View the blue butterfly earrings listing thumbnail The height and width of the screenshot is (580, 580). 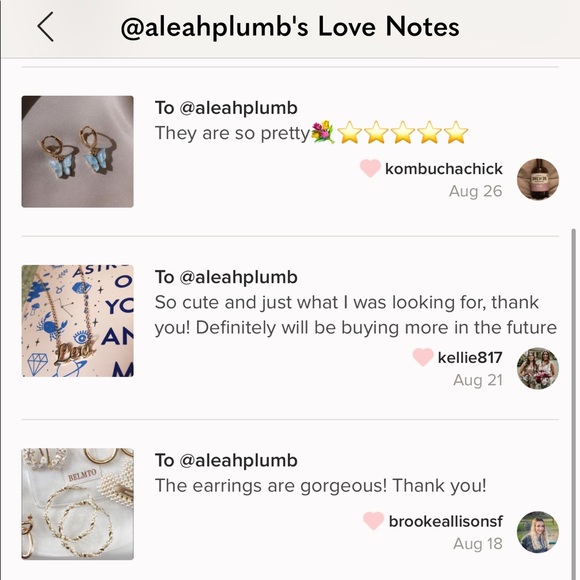pos(78,152)
